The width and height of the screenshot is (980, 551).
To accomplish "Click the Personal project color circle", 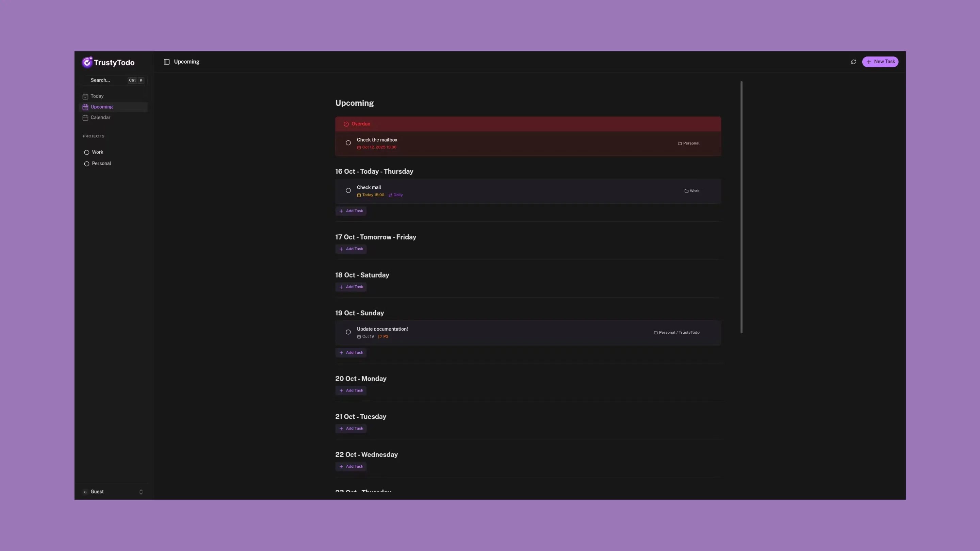I will [x=87, y=164].
